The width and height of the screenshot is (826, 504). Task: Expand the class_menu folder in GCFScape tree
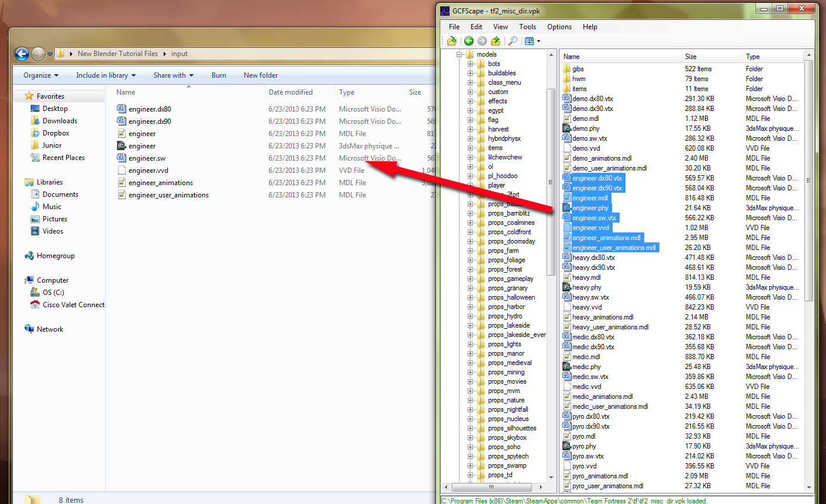pos(471,82)
